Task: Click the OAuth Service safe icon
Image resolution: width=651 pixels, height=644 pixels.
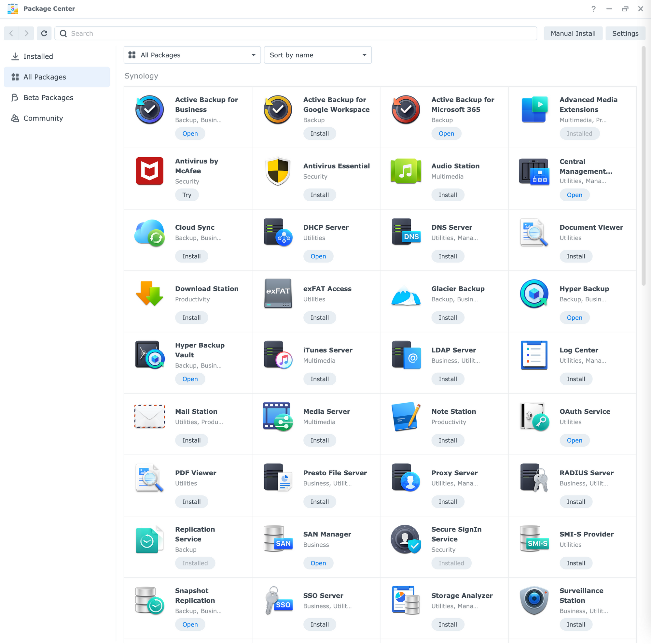Action: (x=534, y=416)
